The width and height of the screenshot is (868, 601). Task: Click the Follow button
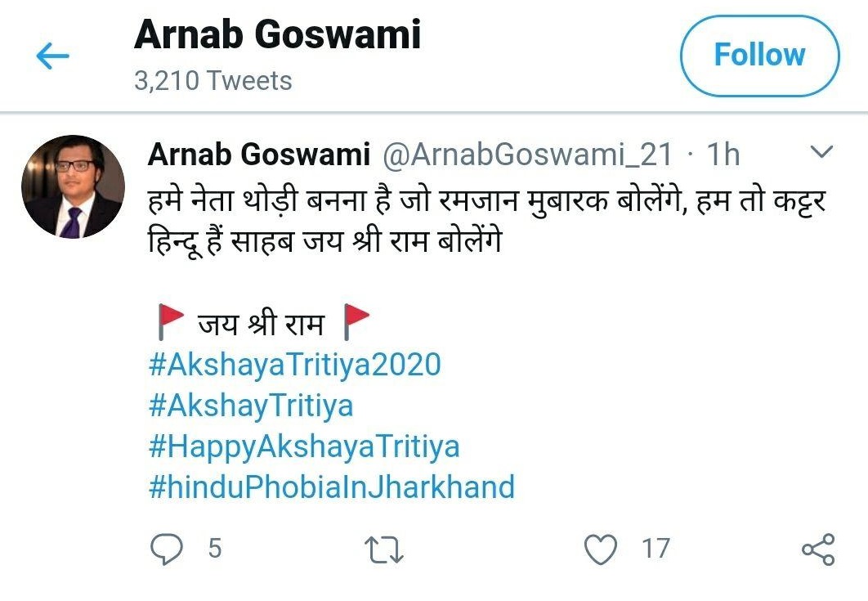[x=759, y=56]
